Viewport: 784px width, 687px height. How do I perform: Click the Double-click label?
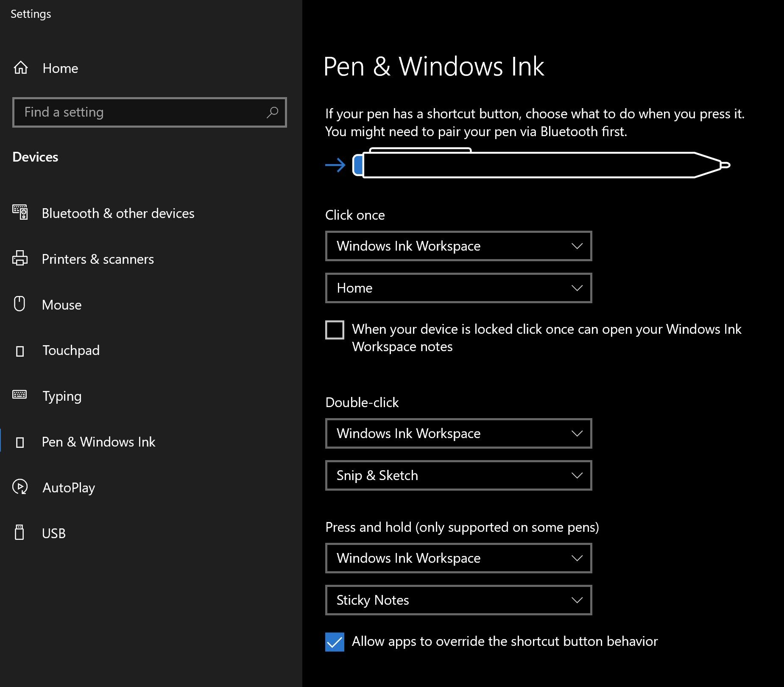362,402
